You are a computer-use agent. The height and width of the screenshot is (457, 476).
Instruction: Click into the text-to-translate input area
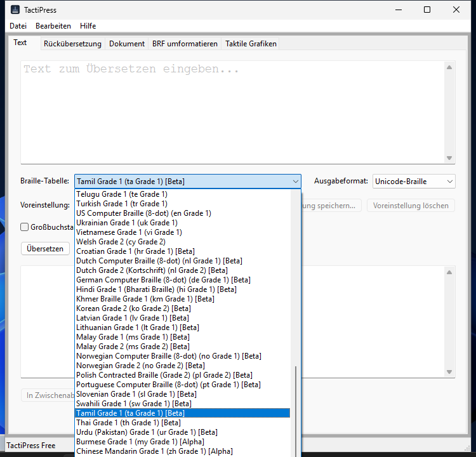click(232, 112)
